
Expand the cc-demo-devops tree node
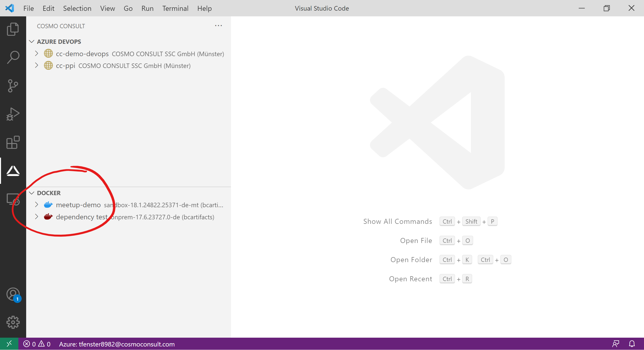(37, 54)
